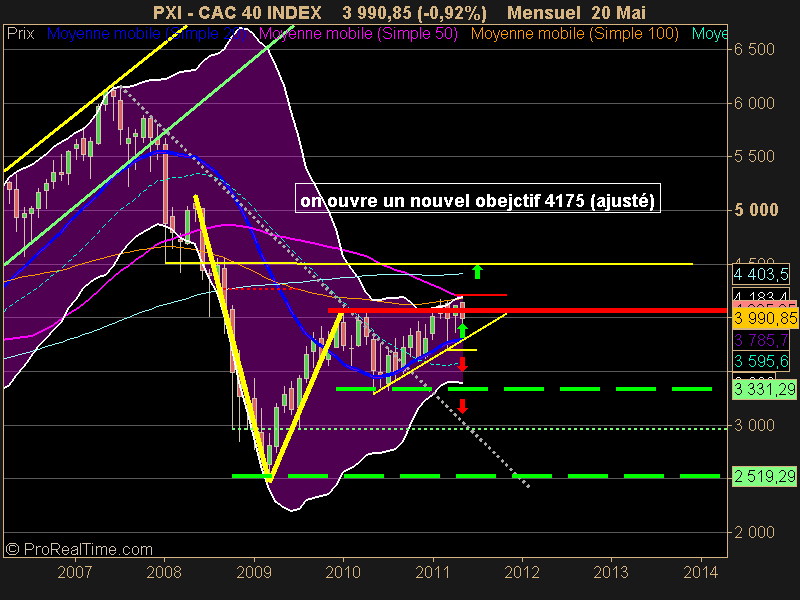Click the '3 990,85 (-0,92%)' quote in header
Screen dimensions: 800x600
coord(414,13)
